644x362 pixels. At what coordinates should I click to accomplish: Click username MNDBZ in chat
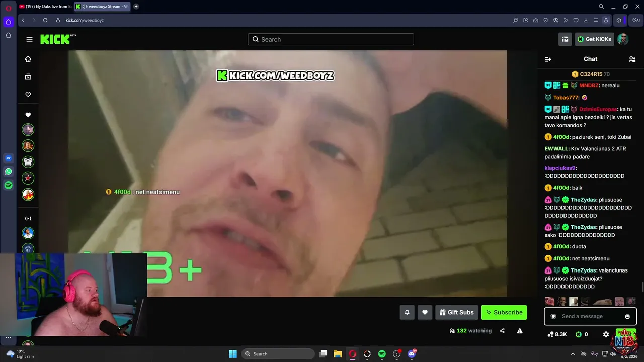click(589, 85)
